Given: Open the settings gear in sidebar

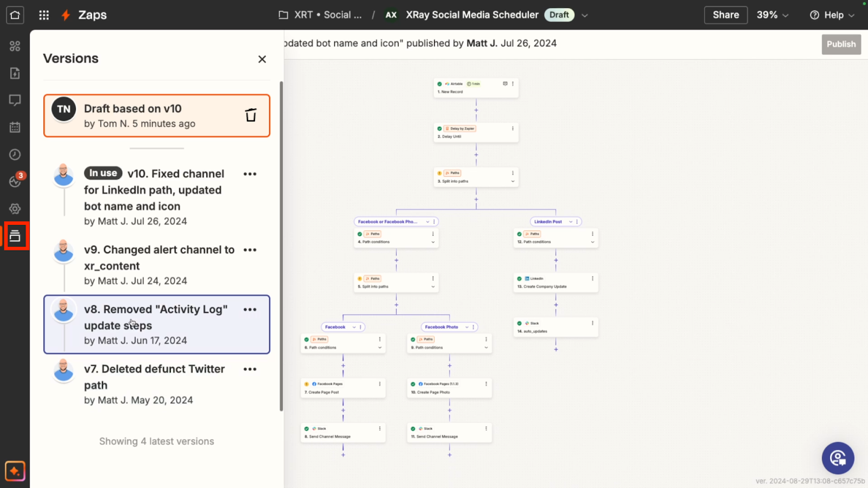Looking at the screenshot, I should [x=15, y=209].
